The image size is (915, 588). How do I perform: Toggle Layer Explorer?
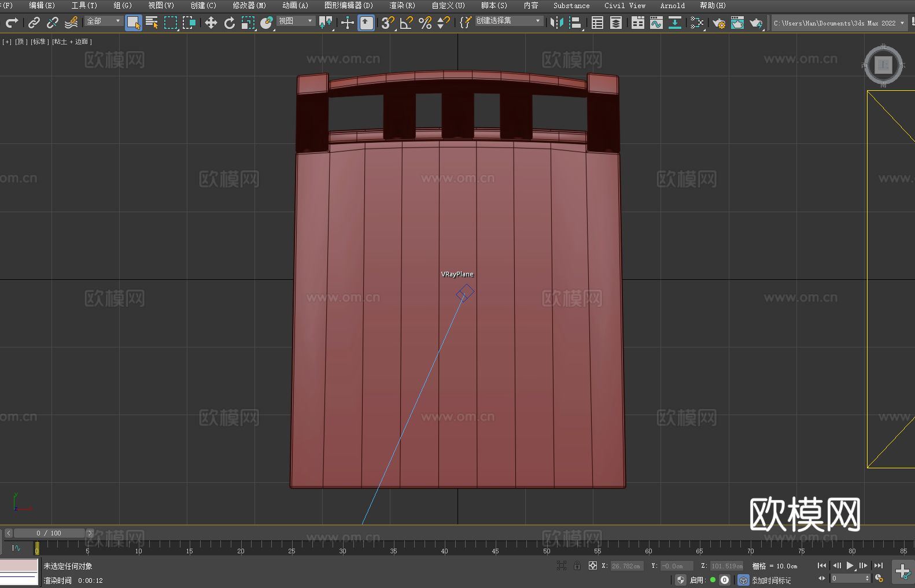point(616,23)
